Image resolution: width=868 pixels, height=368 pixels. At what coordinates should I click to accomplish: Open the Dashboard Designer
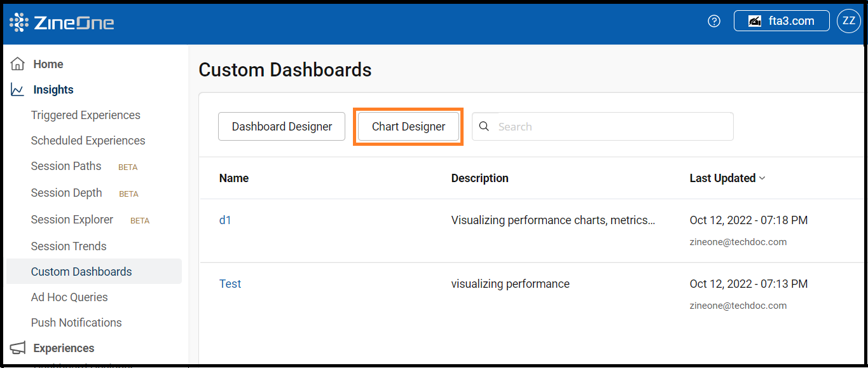tap(281, 126)
